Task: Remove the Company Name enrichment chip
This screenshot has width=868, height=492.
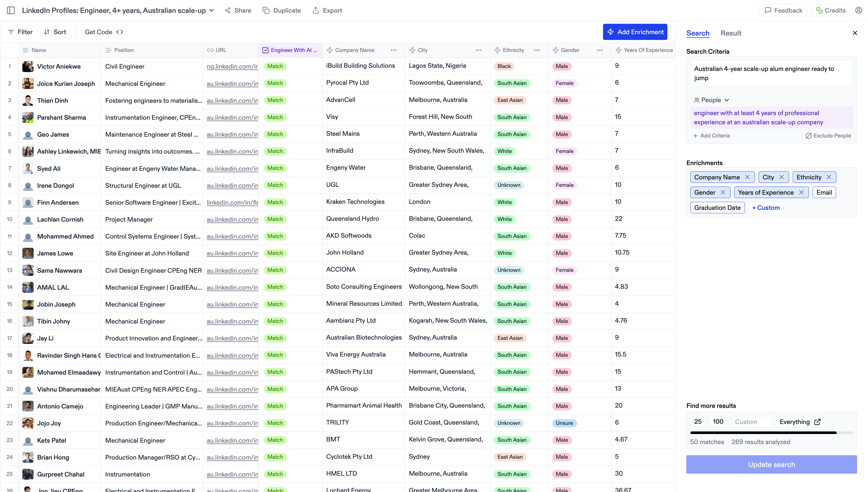Action: coord(747,177)
